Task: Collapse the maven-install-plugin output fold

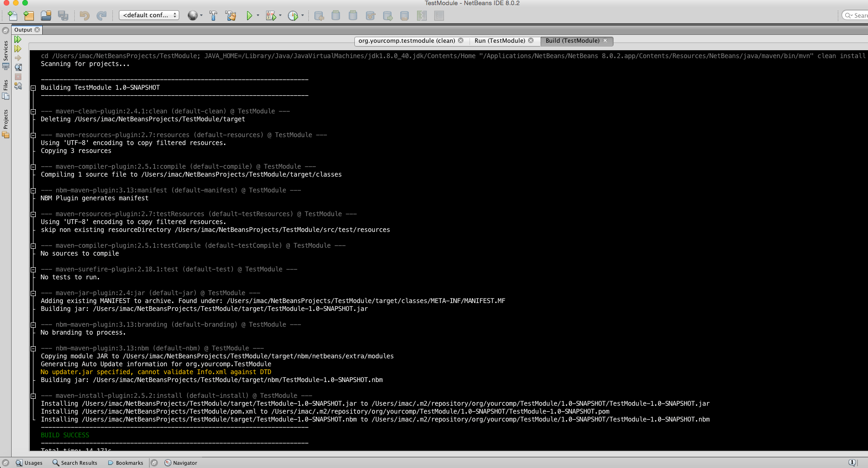Action: pos(33,396)
